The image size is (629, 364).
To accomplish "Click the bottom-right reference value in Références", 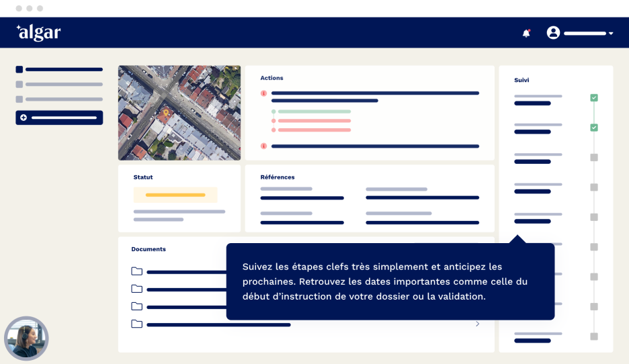I will pyautogui.click(x=423, y=222).
